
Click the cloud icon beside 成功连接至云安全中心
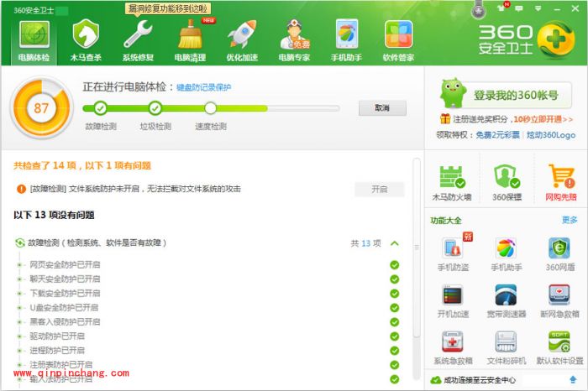point(436,380)
